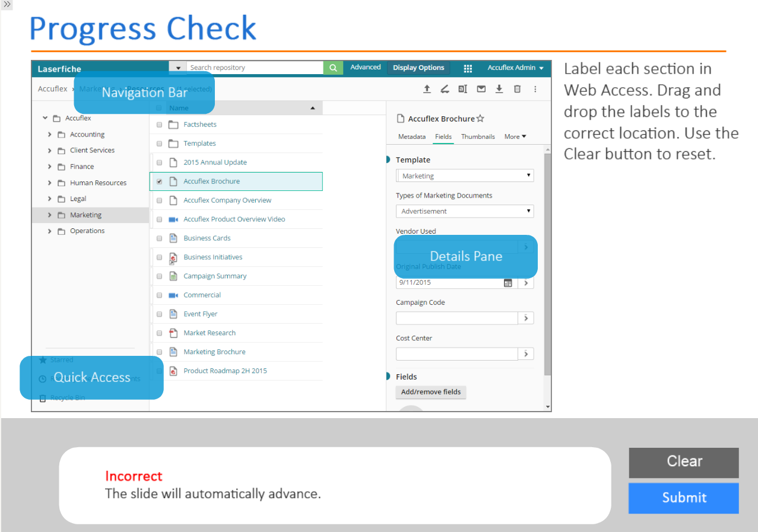Click the 2015 Annual Update document icon
The image size is (758, 532).
click(x=173, y=163)
